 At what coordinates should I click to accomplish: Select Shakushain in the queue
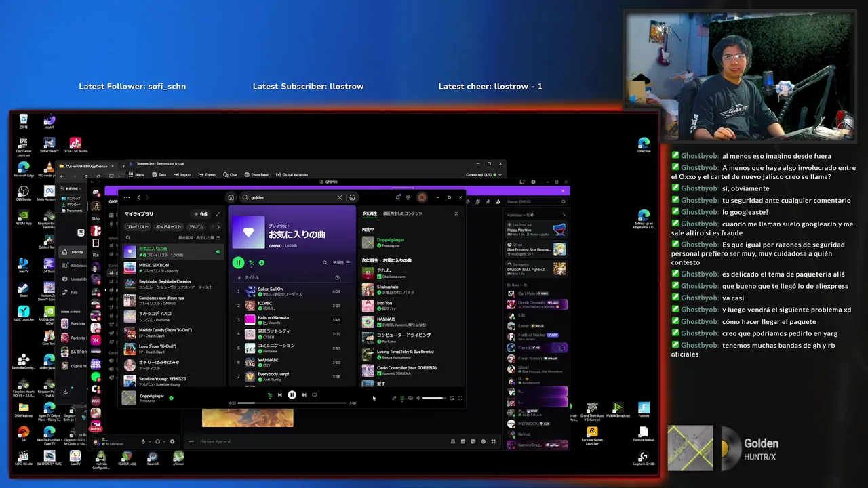412,289
